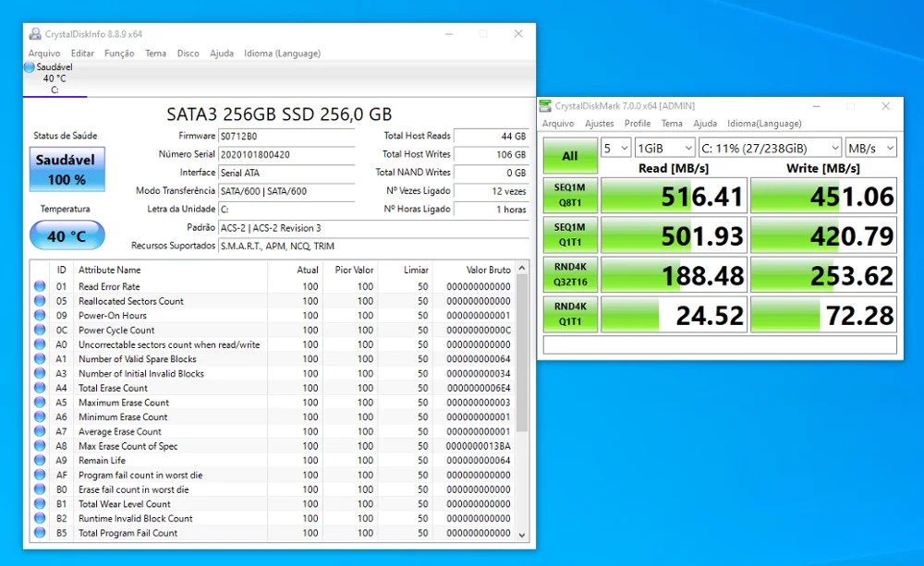924x566 pixels.
Task: Open Disco menu in CrystalDiskInfo
Action: click(188, 53)
